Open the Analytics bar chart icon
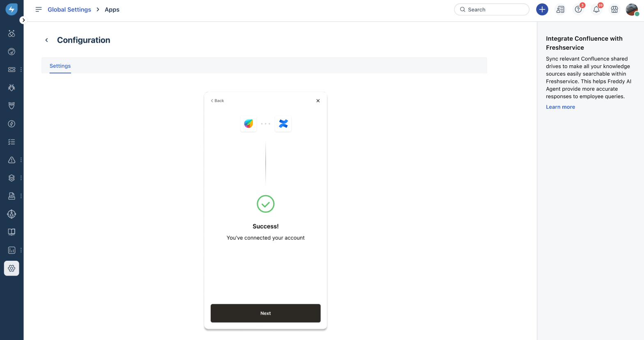 coord(11,250)
